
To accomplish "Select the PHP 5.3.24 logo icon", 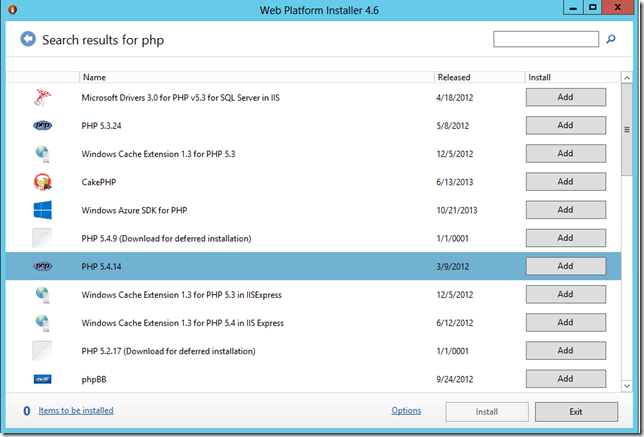I will 42,125.
